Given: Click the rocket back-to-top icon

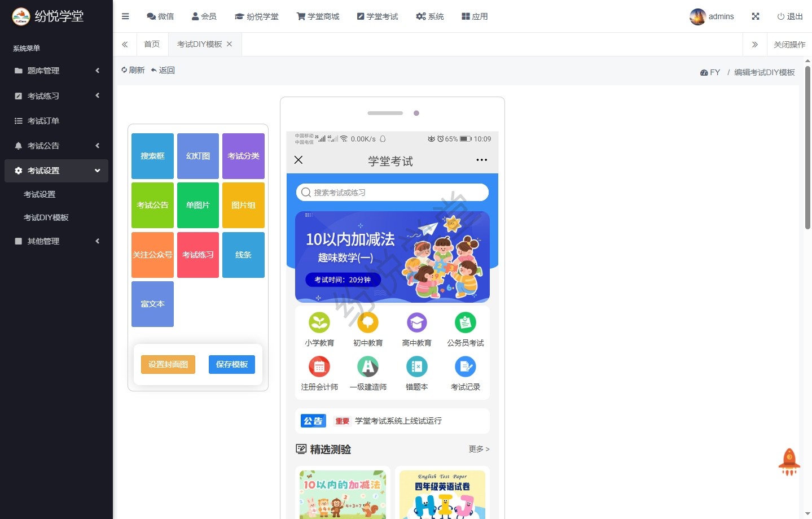Looking at the screenshot, I should [x=789, y=461].
